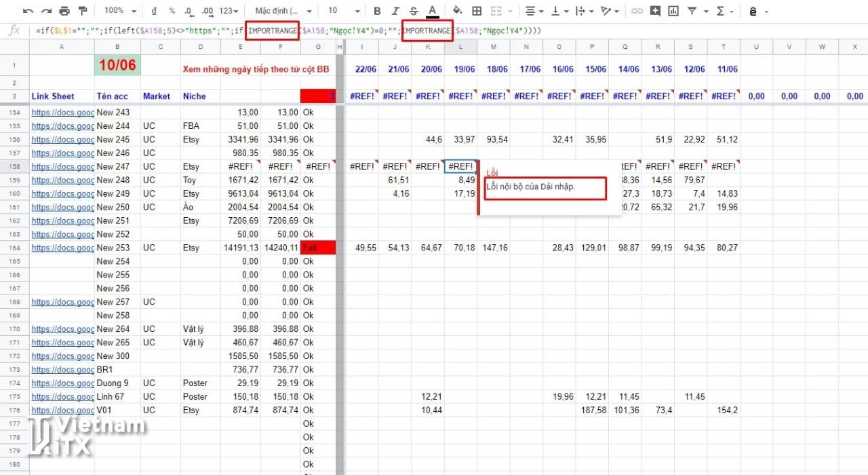This screenshot has height=475, width=868.
Task: Decrease decimal places
Action: point(189,11)
